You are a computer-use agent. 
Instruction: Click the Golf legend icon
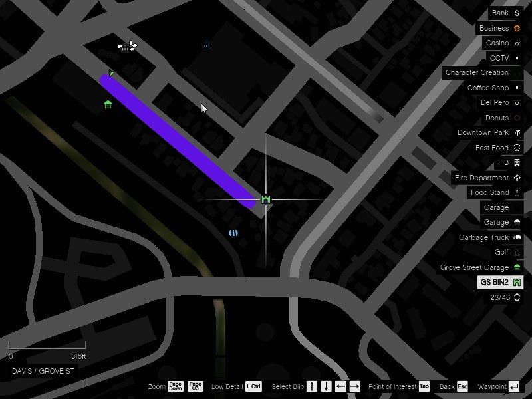click(517, 253)
